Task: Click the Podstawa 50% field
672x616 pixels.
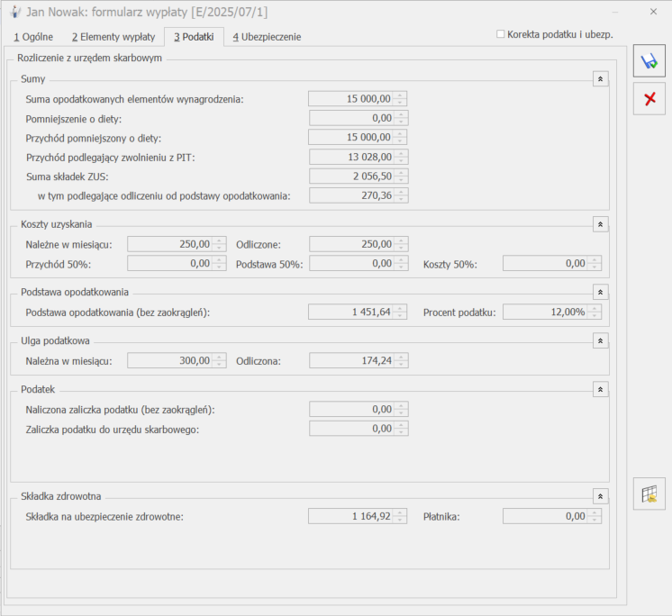Action: [x=359, y=264]
